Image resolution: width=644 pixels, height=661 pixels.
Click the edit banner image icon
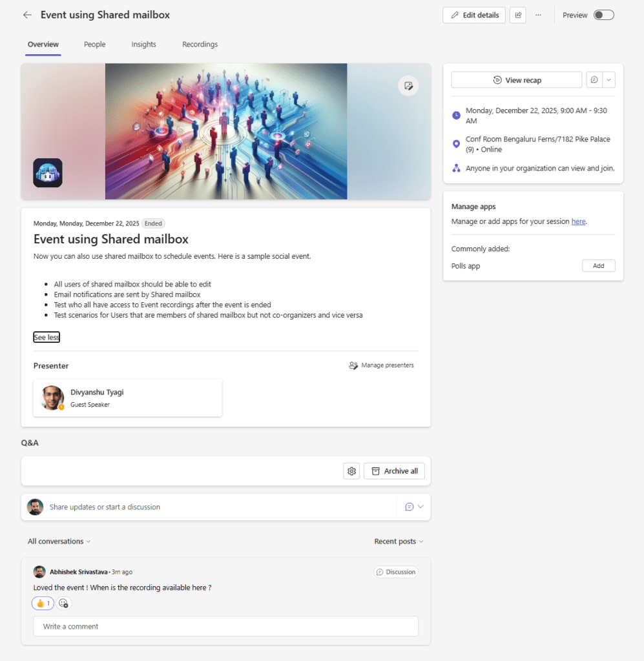tap(408, 85)
